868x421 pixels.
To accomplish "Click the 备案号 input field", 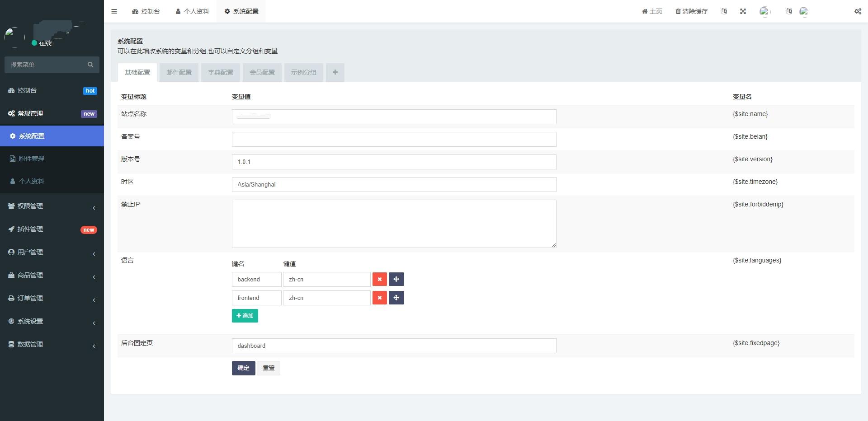I will pyautogui.click(x=394, y=139).
